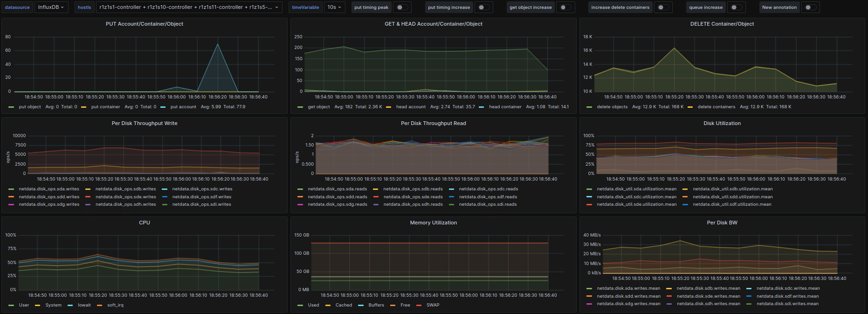Click the Memory Utilization panel title

tap(434, 223)
